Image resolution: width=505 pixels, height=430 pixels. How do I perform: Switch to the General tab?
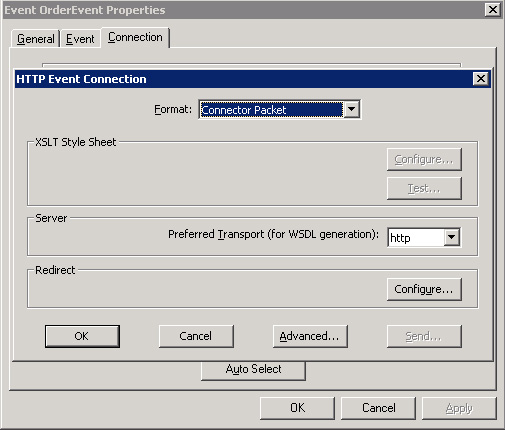click(x=36, y=39)
